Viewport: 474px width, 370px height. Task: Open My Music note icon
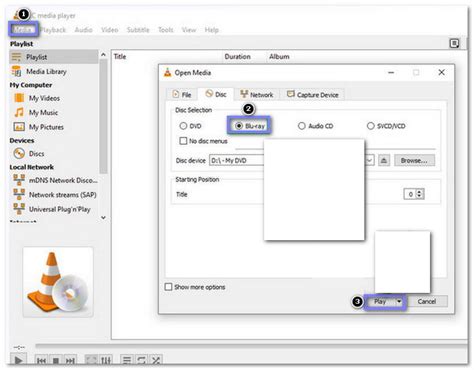coord(19,112)
